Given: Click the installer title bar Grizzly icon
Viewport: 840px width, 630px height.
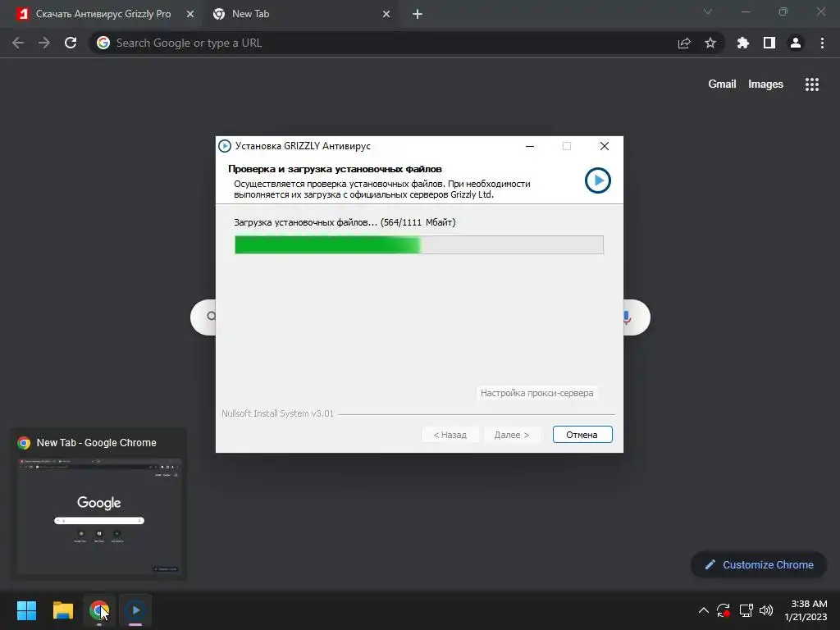Looking at the screenshot, I should (225, 146).
